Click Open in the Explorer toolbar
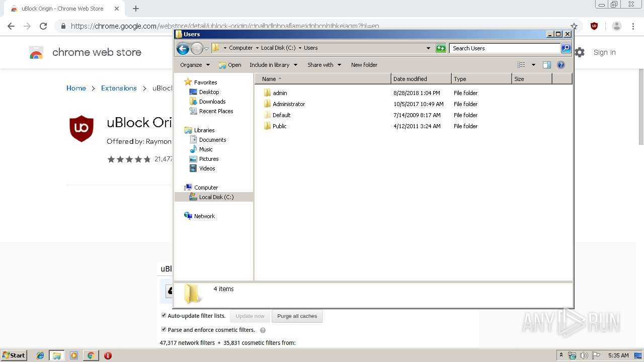Image resolution: width=644 pixels, height=362 pixels. coord(230,65)
